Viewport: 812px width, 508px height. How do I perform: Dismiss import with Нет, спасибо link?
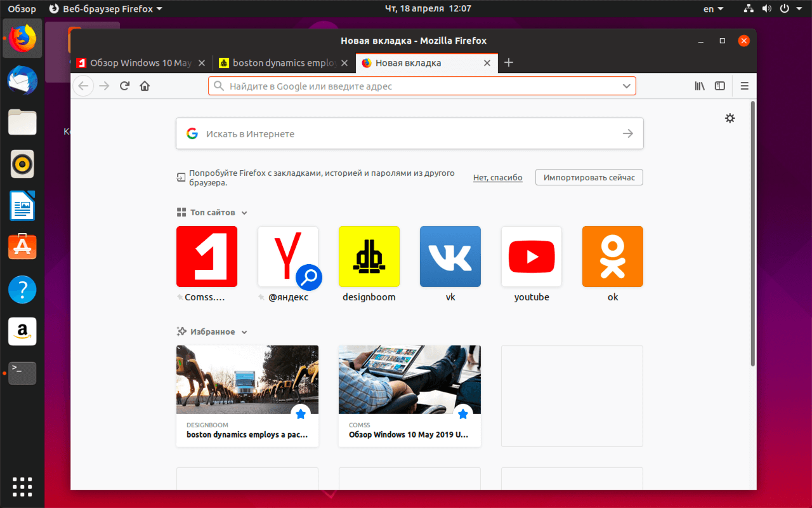pyautogui.click(x=498, y=178)
